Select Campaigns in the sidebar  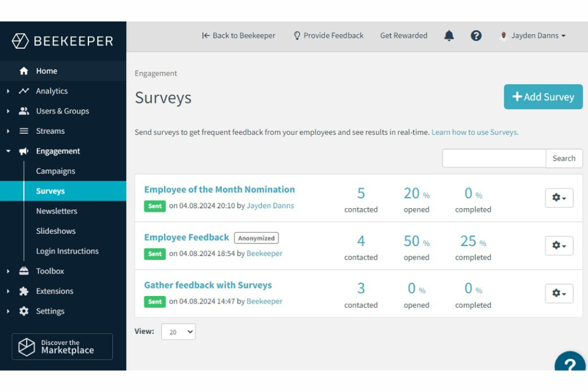[56, 171]
